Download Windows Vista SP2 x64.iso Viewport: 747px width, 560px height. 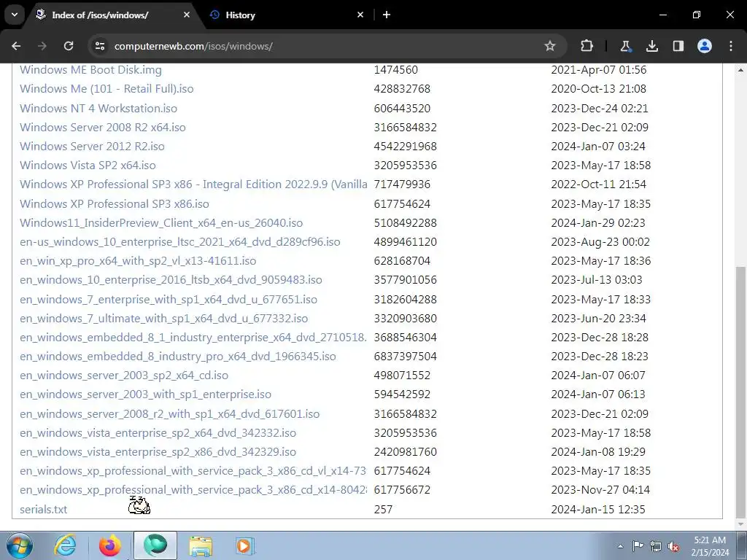(x=88, y=166)
